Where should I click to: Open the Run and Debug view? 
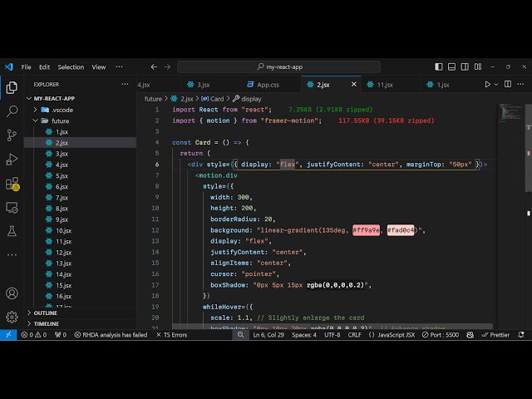pyautogui.click(x=12, y=159)
